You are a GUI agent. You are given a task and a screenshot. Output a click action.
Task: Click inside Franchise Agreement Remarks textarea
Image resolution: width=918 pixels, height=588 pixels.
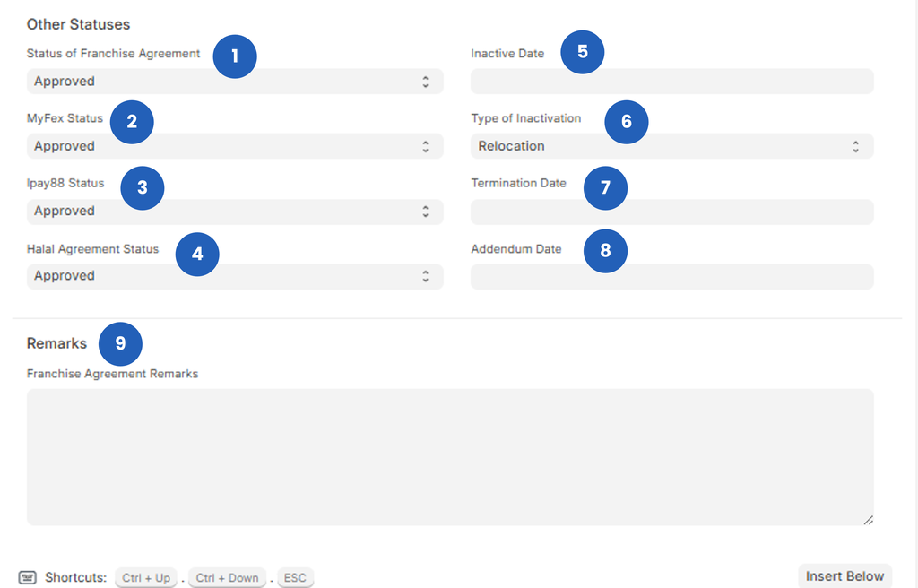tap(448, 456)
